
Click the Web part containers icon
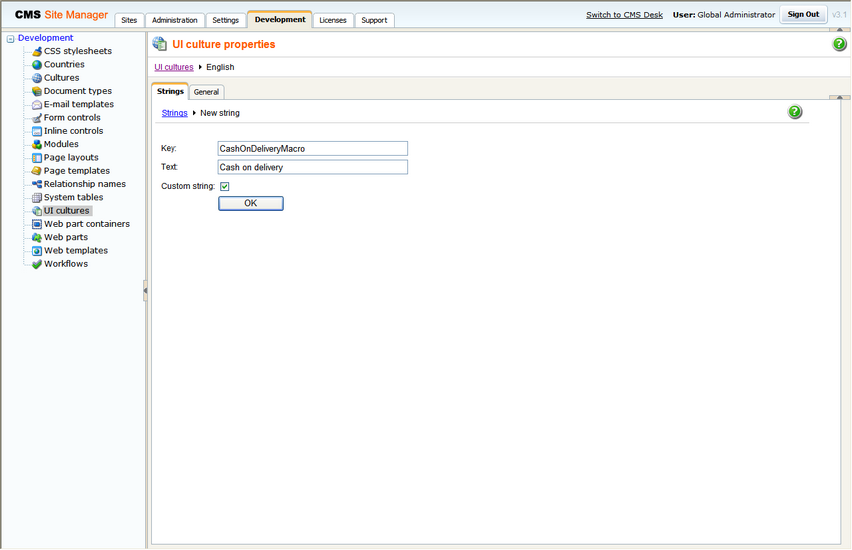37,224
